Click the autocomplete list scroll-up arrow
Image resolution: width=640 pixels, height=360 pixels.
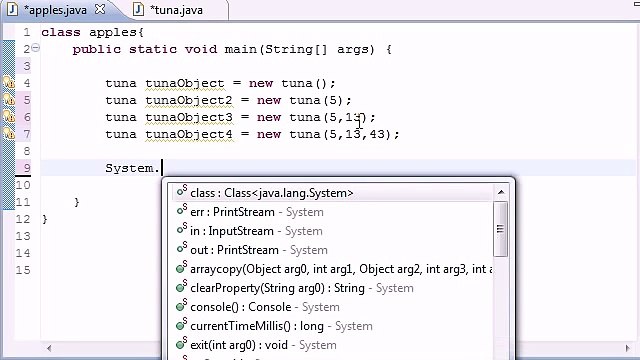501,192
